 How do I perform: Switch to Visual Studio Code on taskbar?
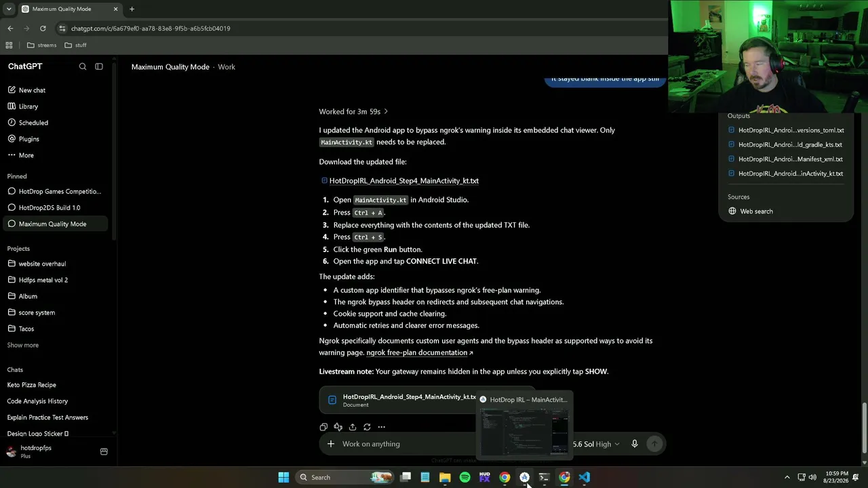584,477
